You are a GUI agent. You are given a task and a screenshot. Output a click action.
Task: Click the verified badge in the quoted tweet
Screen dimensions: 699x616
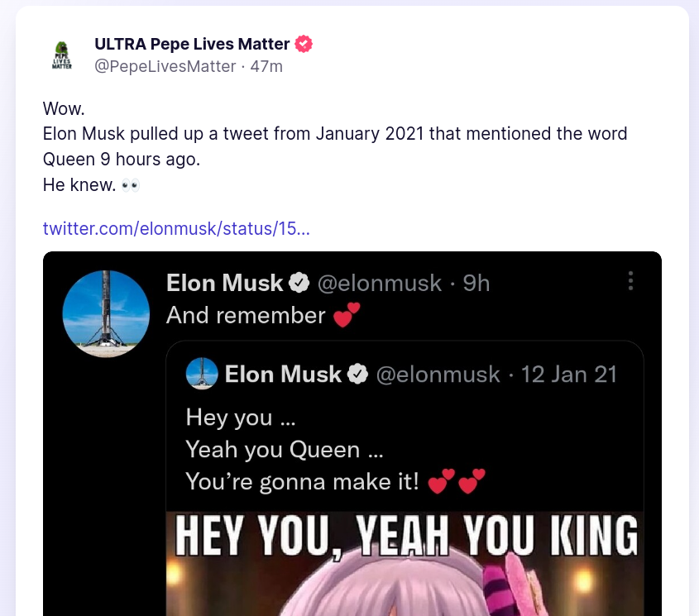pyautogui.click(x=357, y=375)
